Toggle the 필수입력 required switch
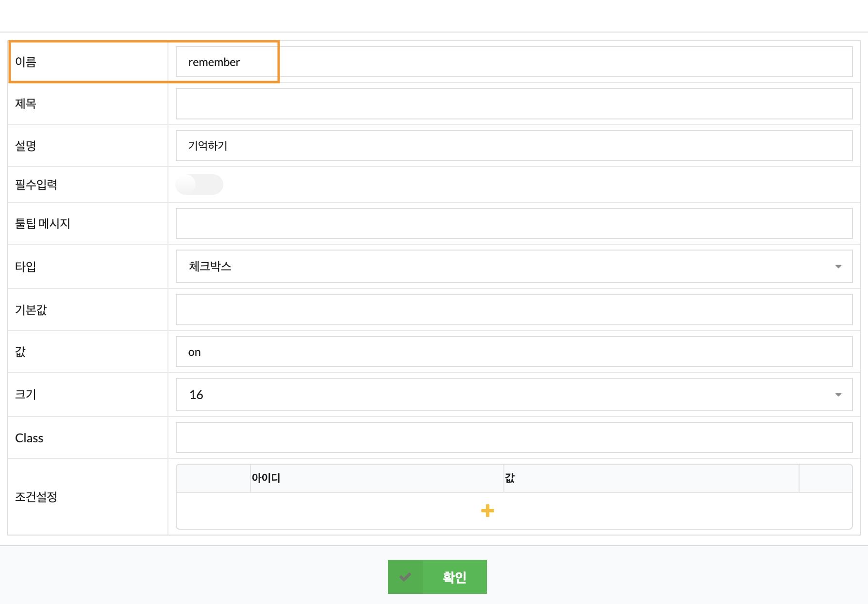The width and height of the screenshot is (868, 604). click(x=200, y=185)
